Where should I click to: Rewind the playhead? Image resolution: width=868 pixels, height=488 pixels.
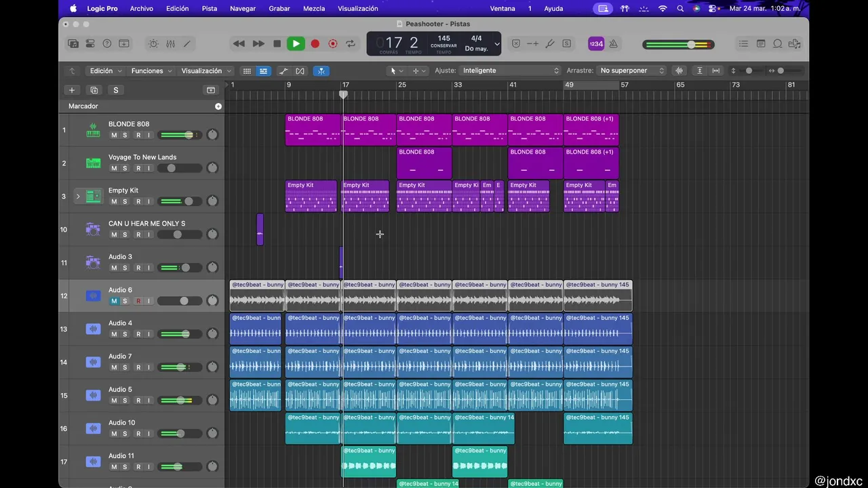click(239, 43)
